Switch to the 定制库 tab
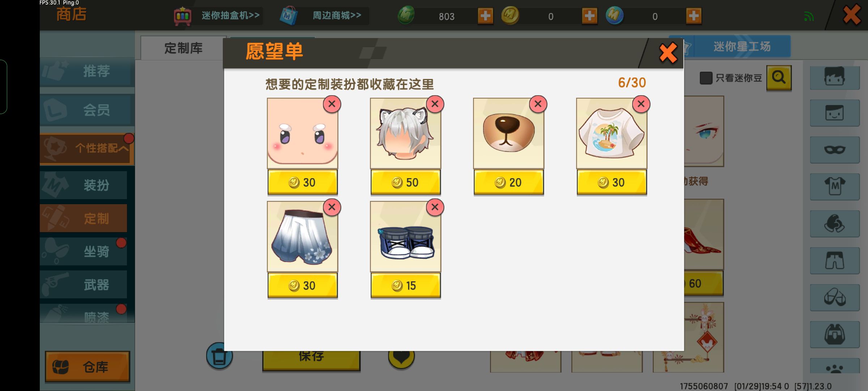The height and width of the screenshot is (391, 868). (x=183, y=48)
